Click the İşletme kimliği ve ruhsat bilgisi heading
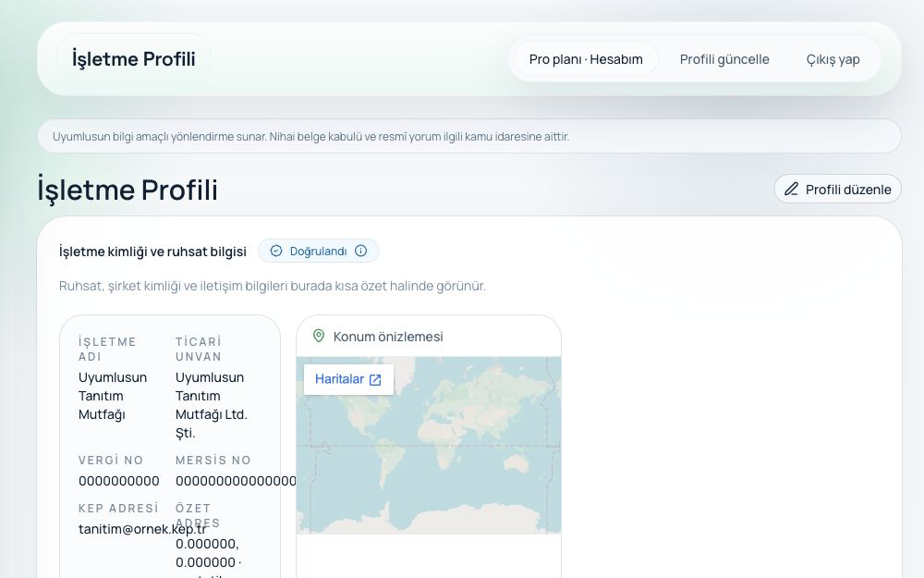 point(152,252)
